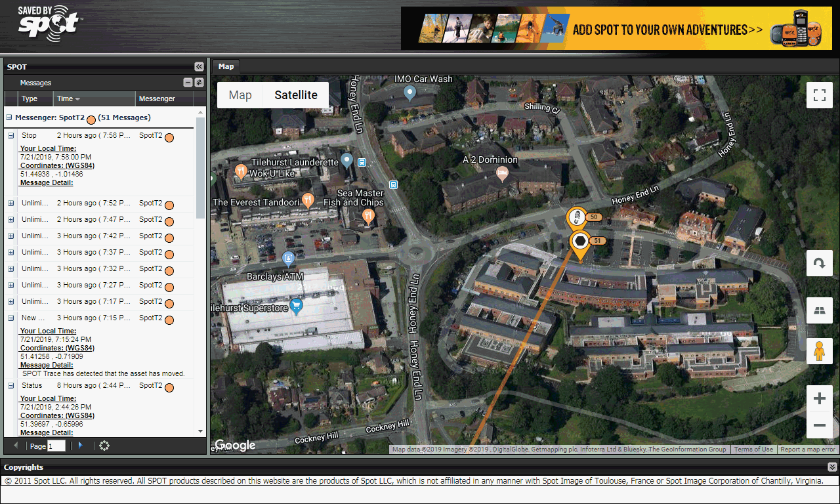The image size is (840, 504).
Task: Collapse the SPOT side panel
Action: tap(199, 66)
